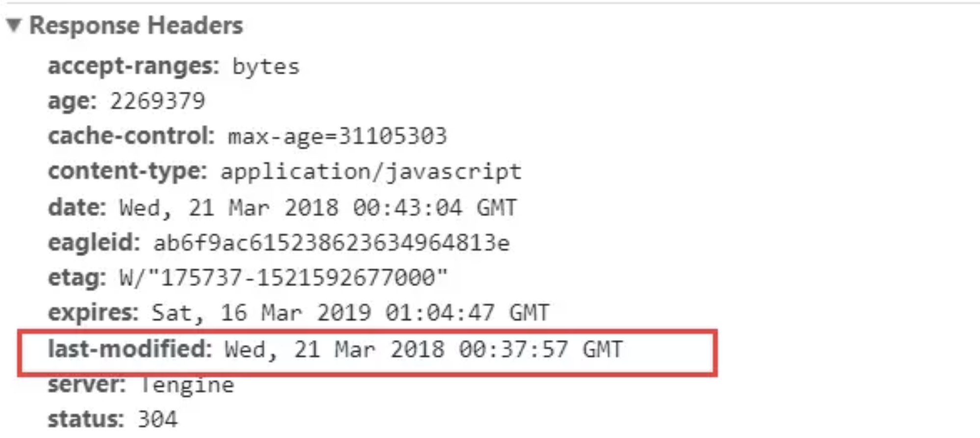Image resolution: width=980 pixels, height=438 pixels.
Task: Click the bytes value of accept-ranges
Action: tap(265, 67)
